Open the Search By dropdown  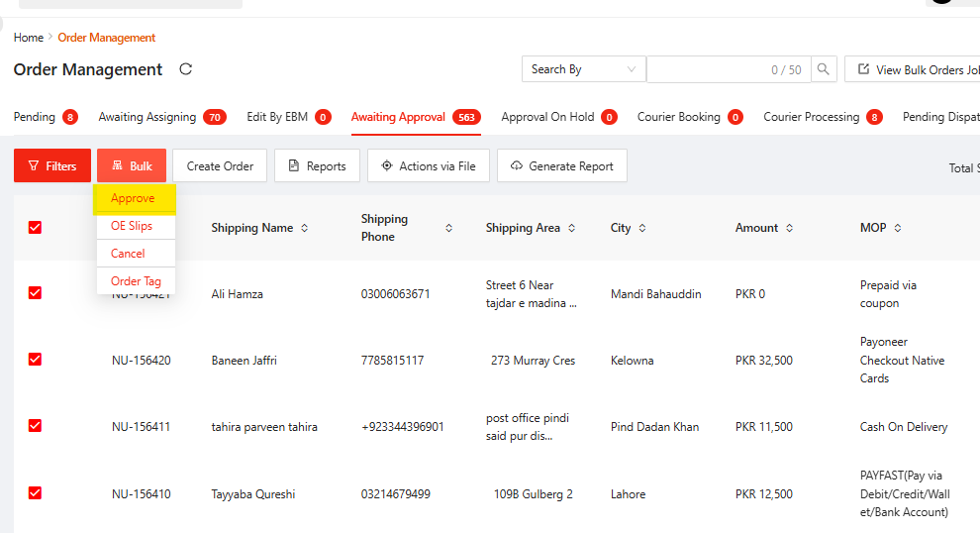583,69
